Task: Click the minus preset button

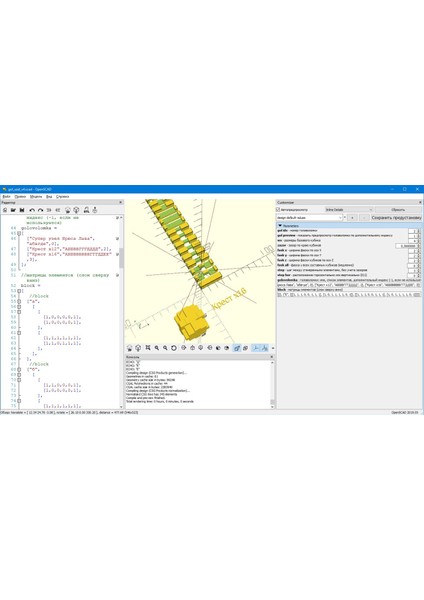Action: pos(364,218)
